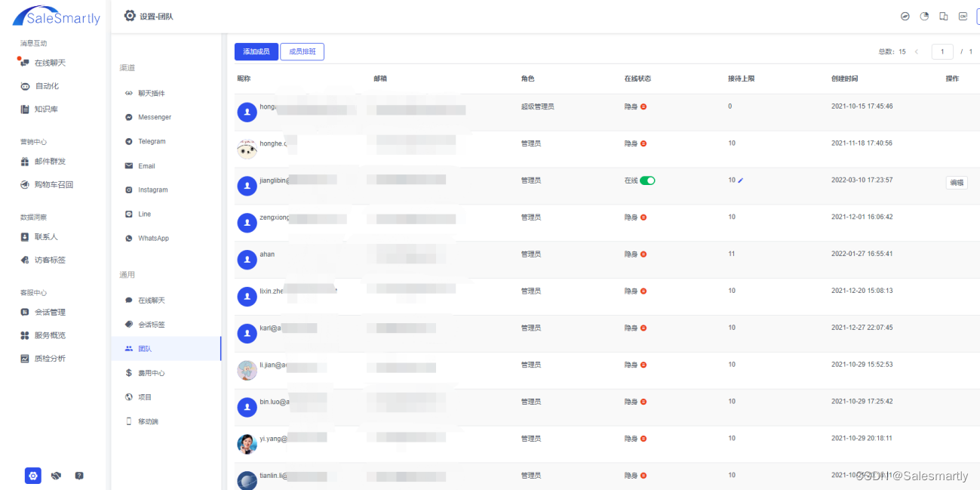This screenshot has height=490, width=980.
Task: Go to previous page arrow
Action: coord(916,51)
